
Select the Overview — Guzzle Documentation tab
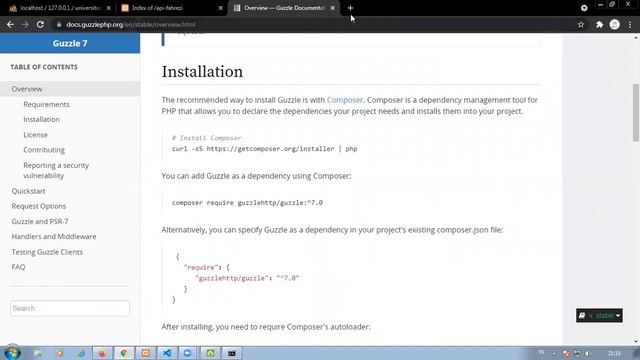tap(284, 8)
